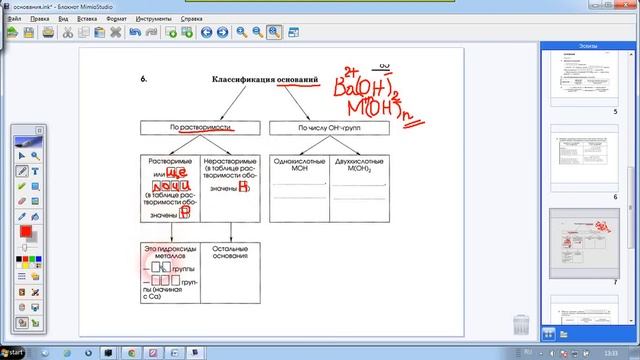Open the Справка menu
Screen dimensions: 640x360
(x=191, y=19)
